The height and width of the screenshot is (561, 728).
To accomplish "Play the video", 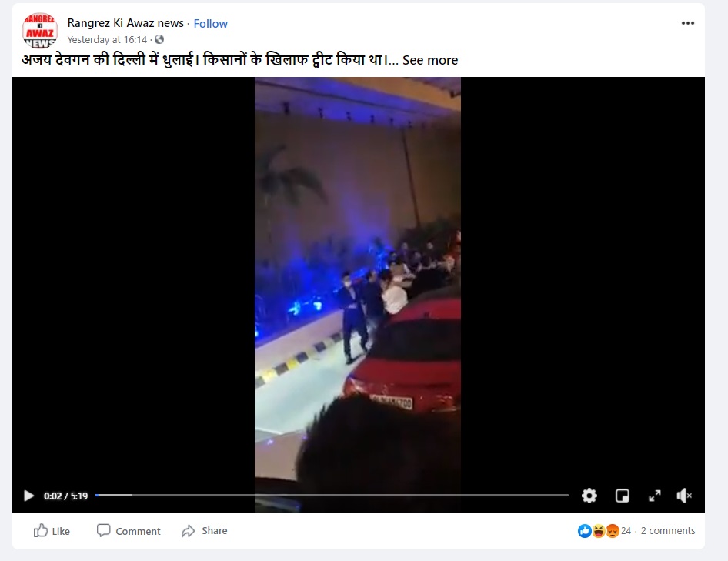I will [28, 496].
